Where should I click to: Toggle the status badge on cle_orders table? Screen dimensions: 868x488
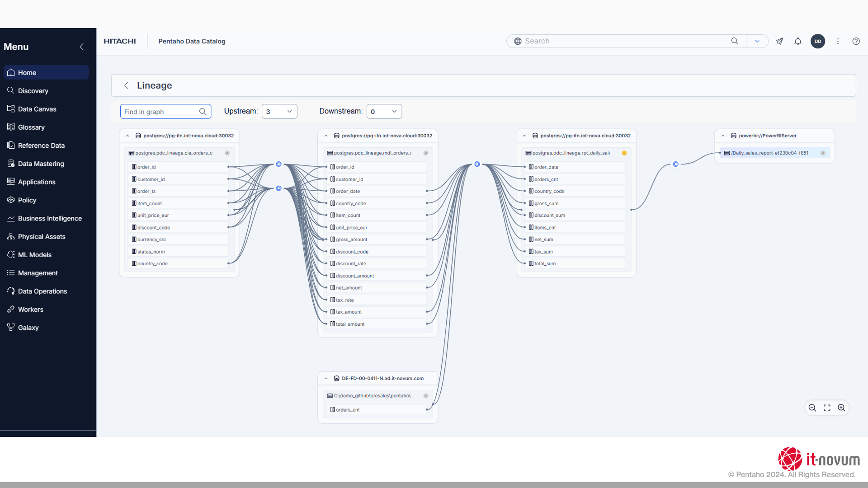[x=227, y=153]
